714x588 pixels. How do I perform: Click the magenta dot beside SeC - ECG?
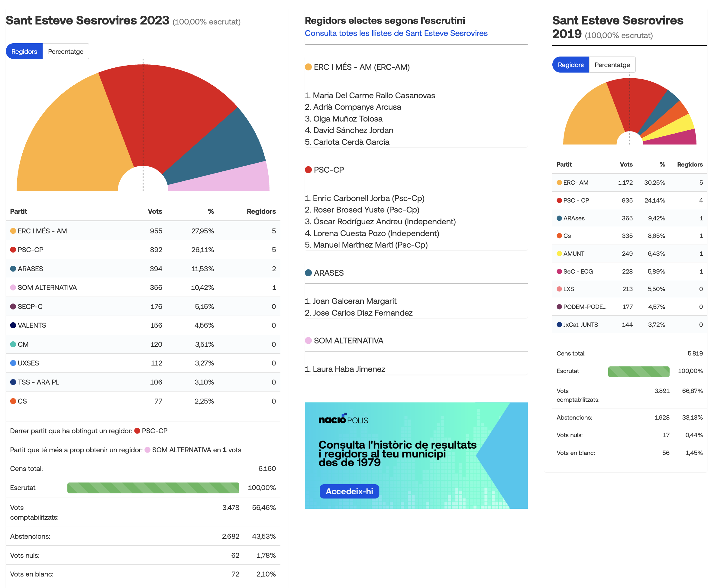[559, 271]
